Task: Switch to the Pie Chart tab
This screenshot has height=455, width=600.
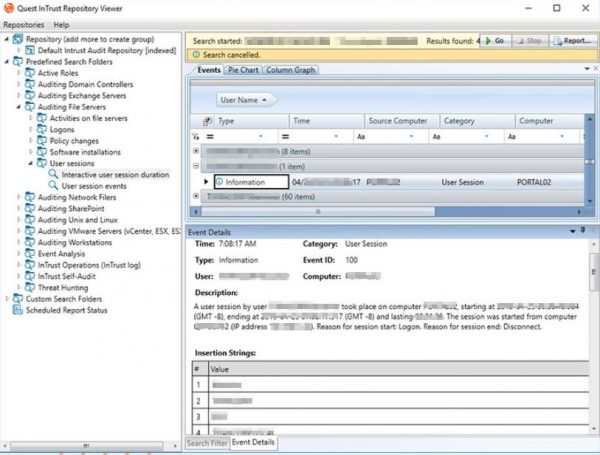Action: click(243, 70)
